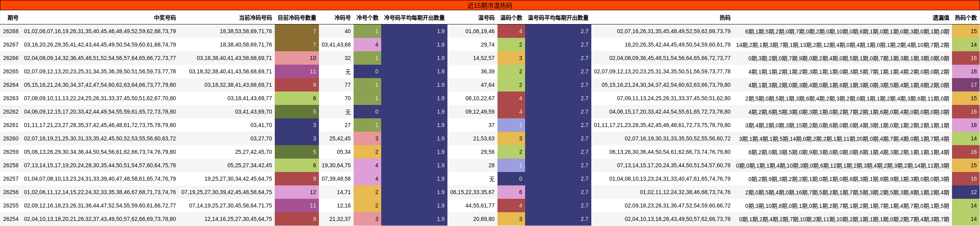This screenshot has width=980, height=226.
Task: Click period number 26268
Action: [11, 31]
